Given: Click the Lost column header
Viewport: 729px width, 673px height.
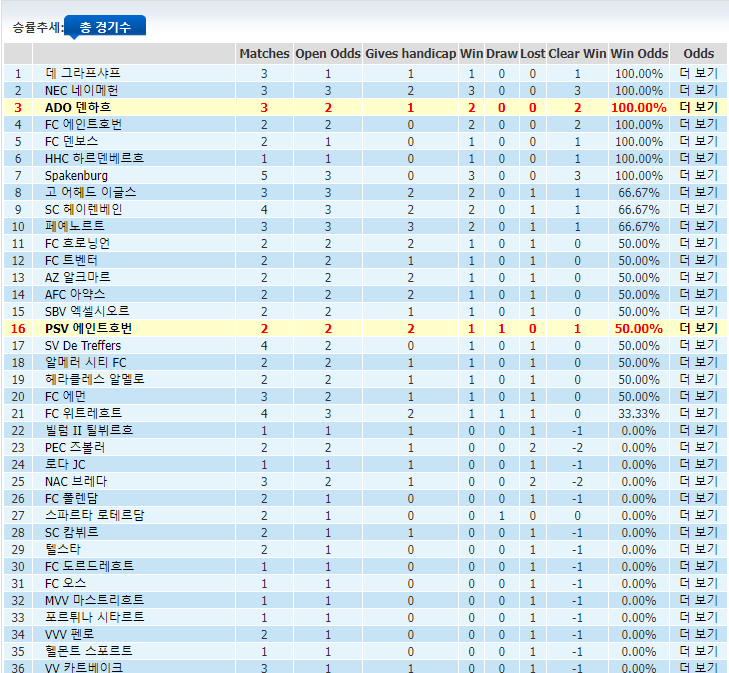Looking at the screenshot, I should pos(532,54).
